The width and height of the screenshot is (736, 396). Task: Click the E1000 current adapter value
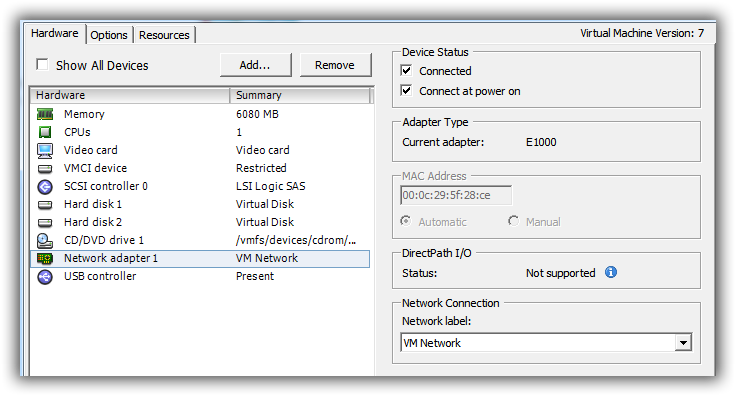coord(541,142)
